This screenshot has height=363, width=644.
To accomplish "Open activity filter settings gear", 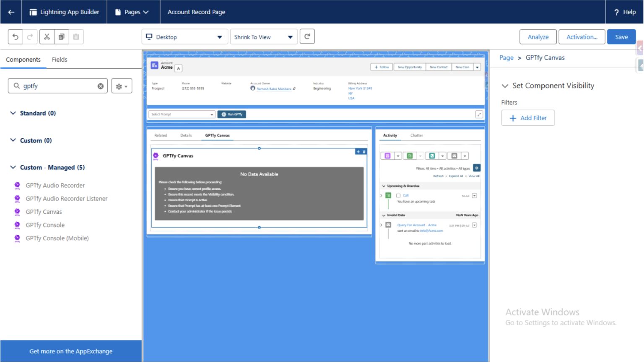I will click(477, 168).
